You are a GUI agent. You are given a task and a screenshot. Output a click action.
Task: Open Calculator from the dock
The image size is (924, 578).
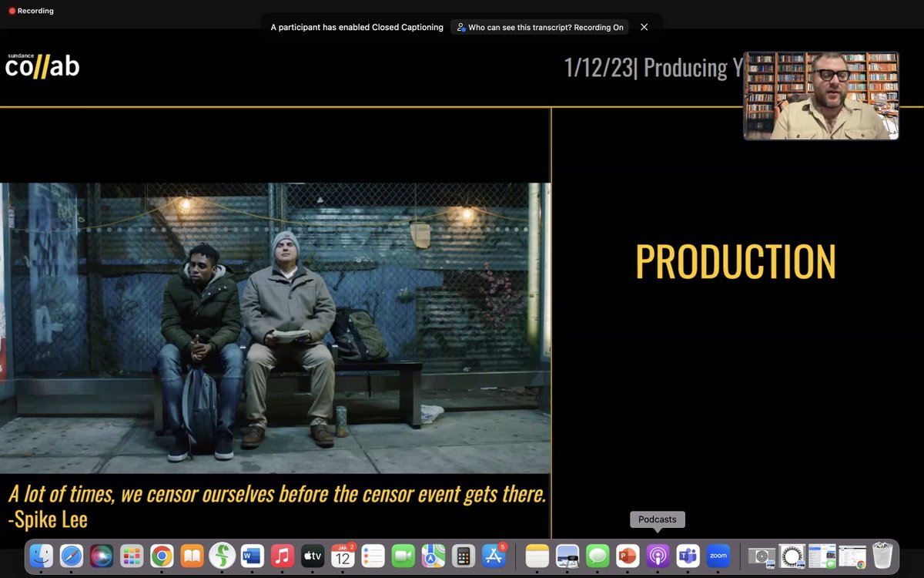(x=463, y=556)
